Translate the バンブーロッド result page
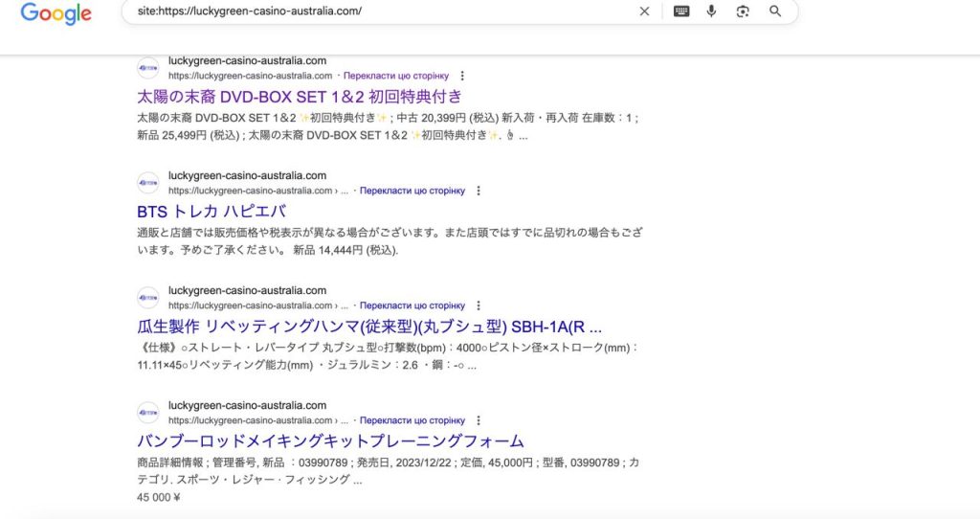980x519 pixels. pos(412,420)
